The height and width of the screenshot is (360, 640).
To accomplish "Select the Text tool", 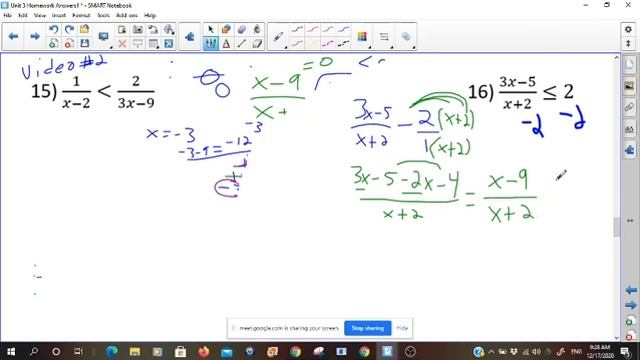I will pyautogui.click(x=226, y=43).
